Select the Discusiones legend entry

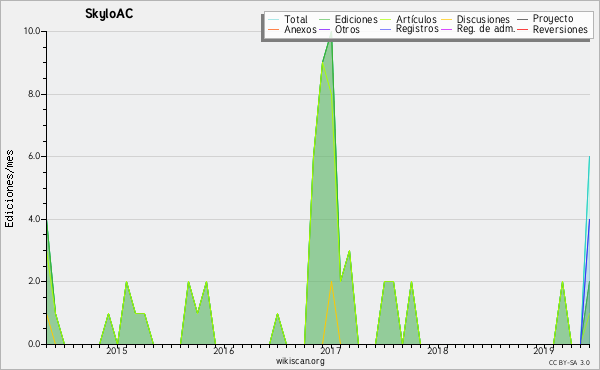tap(483, 19)
